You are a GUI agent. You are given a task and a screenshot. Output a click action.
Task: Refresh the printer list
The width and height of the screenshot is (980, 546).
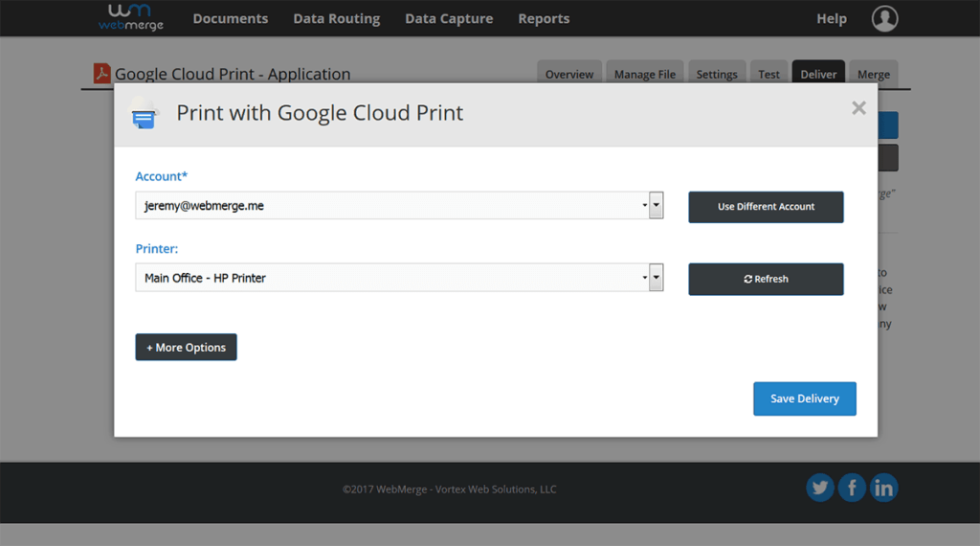[x=766, y=279]
